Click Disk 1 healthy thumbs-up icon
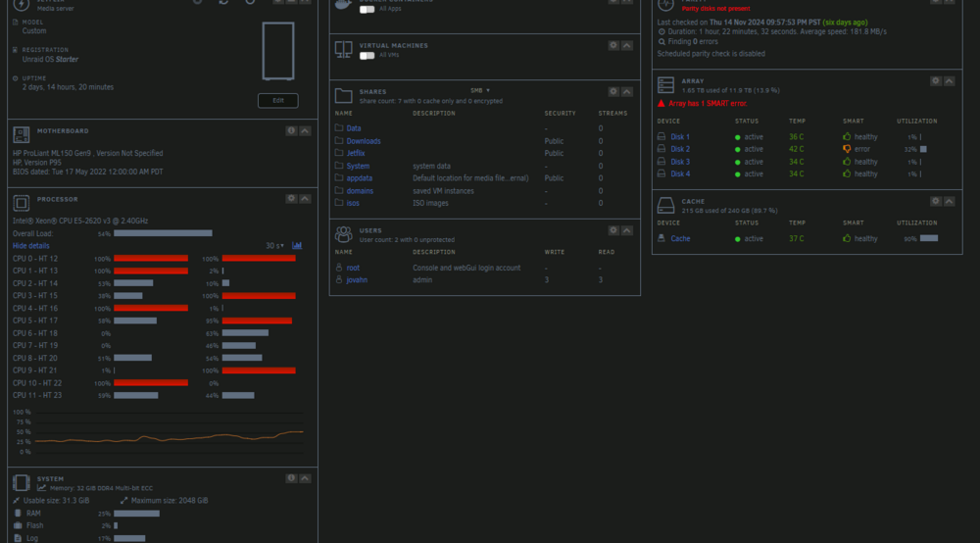 [x=847, y=136]
